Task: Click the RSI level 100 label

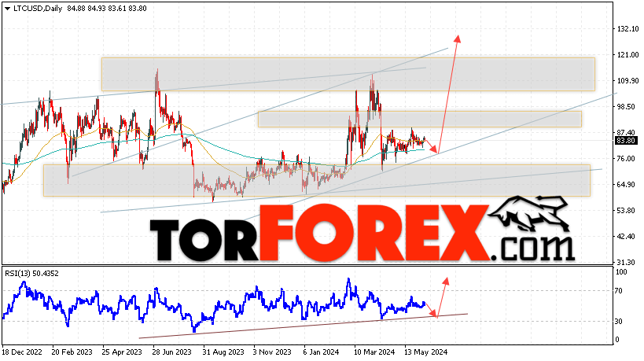Action: tap(621, 272)
